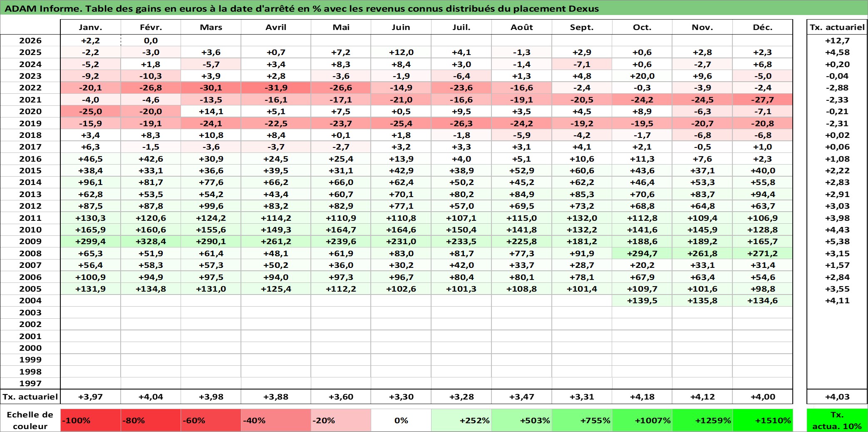Select the -27,7 cell for Déc. 2021
Image resolution: width=868 pixels, height=432 pixels.
click(x=762, y=100)
